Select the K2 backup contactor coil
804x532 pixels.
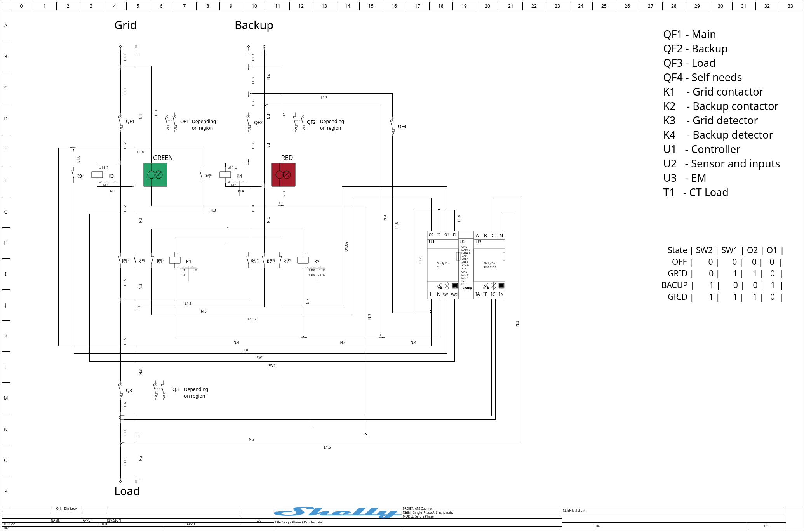(303, 260)
